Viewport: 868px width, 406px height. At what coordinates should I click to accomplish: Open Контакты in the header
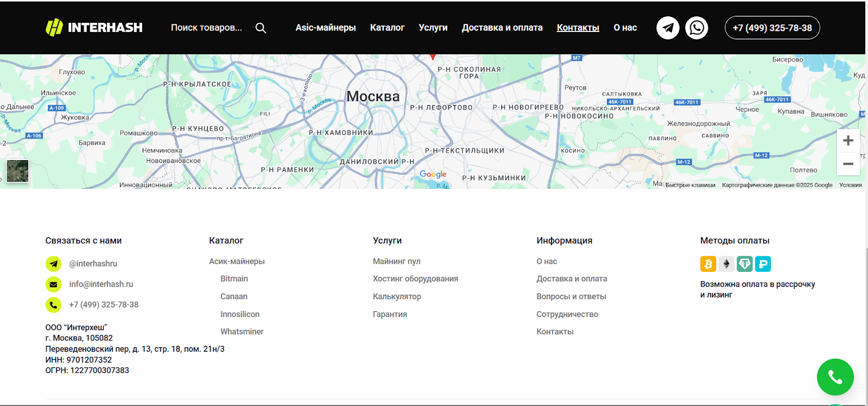(578, 28)
